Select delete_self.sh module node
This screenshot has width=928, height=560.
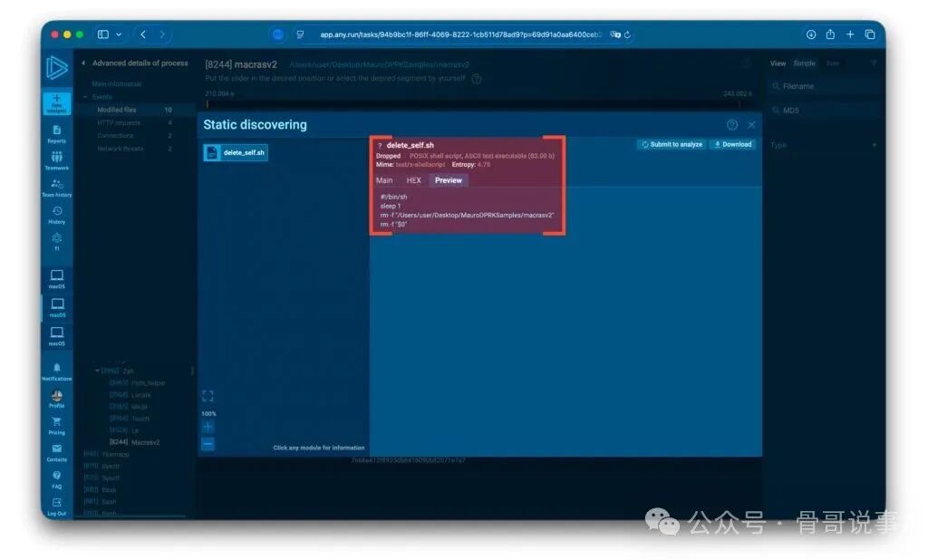click(236, 153)
